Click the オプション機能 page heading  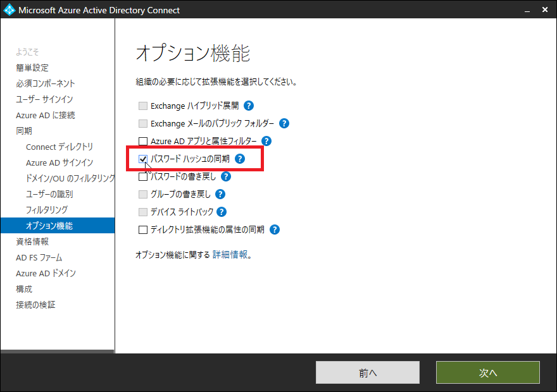click(x=193, y=53)
